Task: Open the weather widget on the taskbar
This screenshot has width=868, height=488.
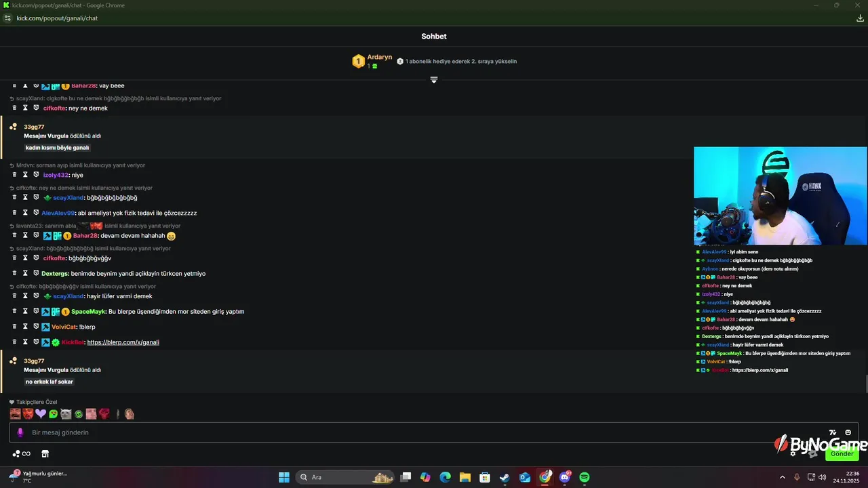Action: [x=38, y=476]
